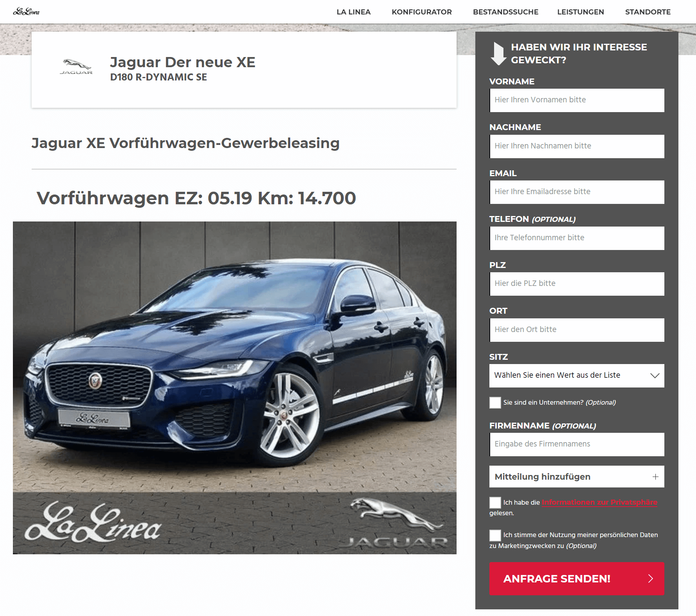This screenshot has width=696, height=616.
Task: Click 'Jaguar XE Vorführwagen-Gewerbeleasing' heading
Action: tap(186, 143)
